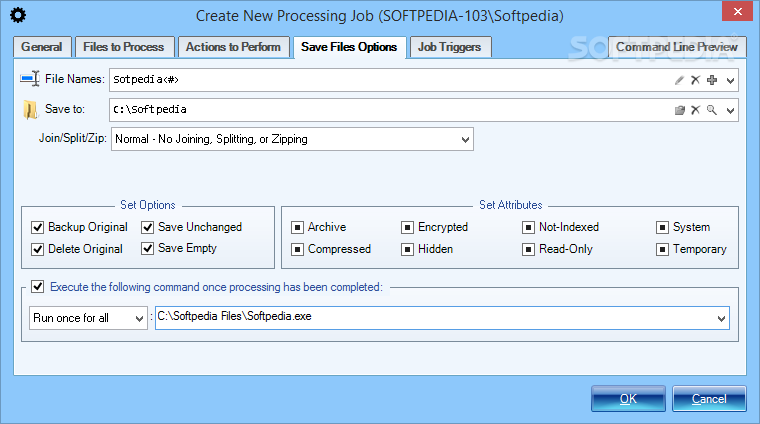
Task: Toggle the System attribute checkbox
Action: 662,227
